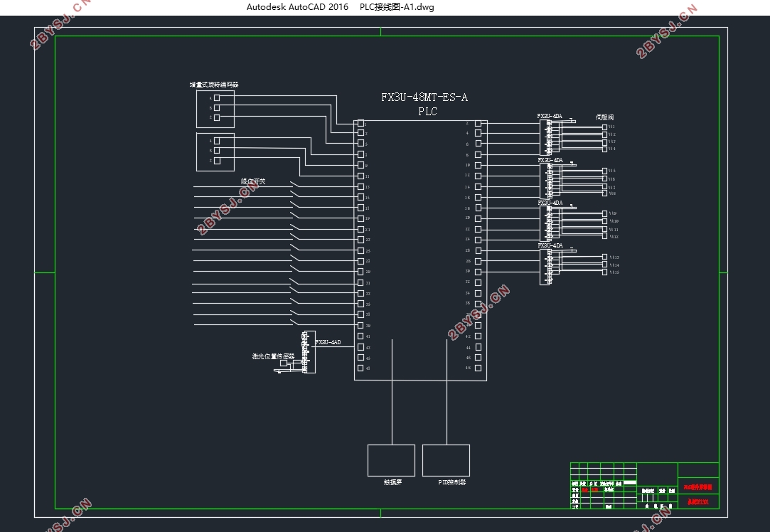The image size is (770, 532).
Task: Click the FX3U-48MT-ES-A model label
Action: [424, 97]
